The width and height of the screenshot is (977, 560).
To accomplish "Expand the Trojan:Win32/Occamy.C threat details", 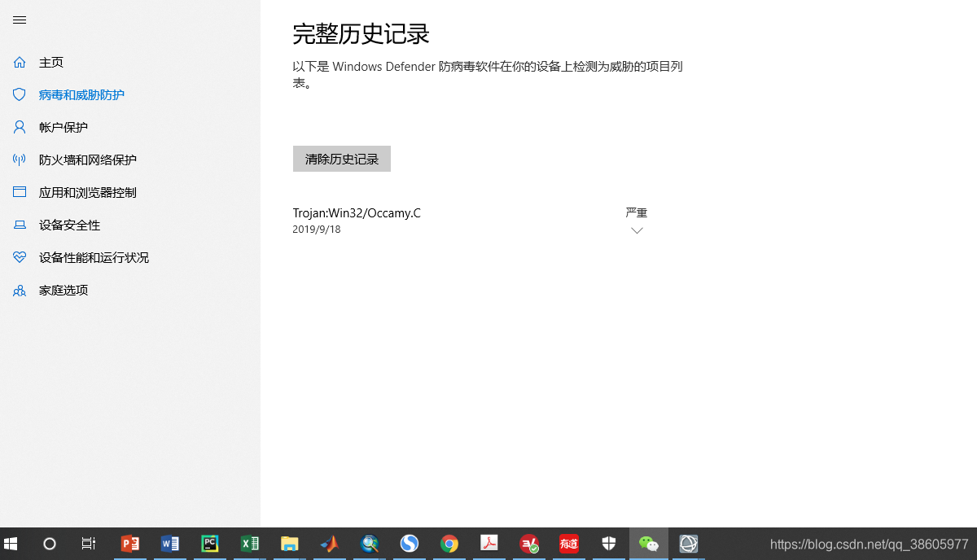I will pos(357,212).
